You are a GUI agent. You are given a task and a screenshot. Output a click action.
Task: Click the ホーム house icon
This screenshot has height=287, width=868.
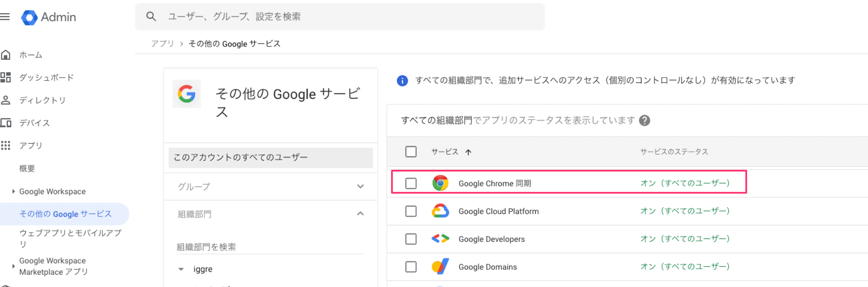[6, 55]
